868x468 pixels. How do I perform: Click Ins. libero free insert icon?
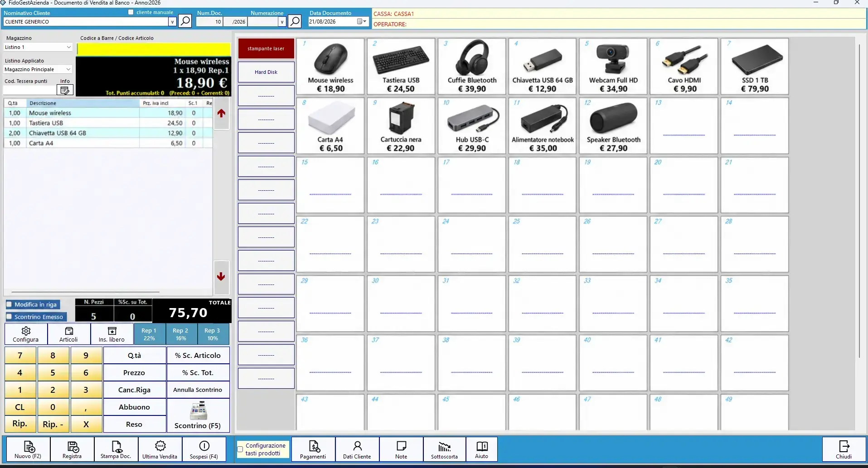click(x=112, y=334)
